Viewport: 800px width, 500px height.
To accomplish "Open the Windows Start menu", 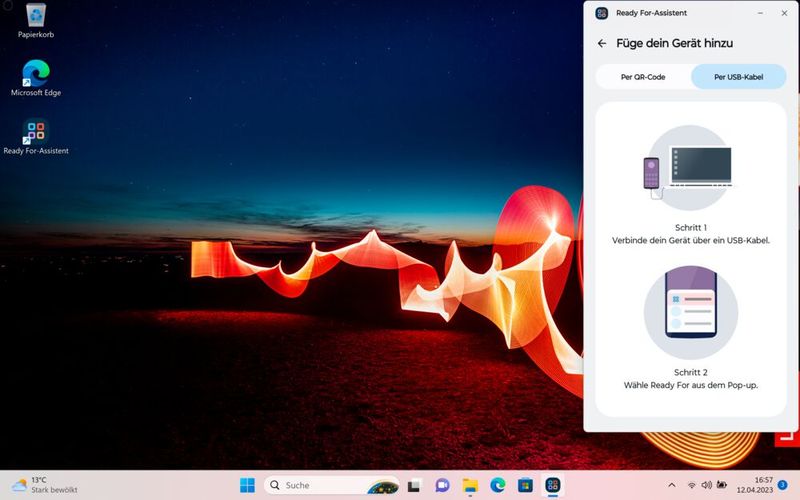I will point(247,485).
